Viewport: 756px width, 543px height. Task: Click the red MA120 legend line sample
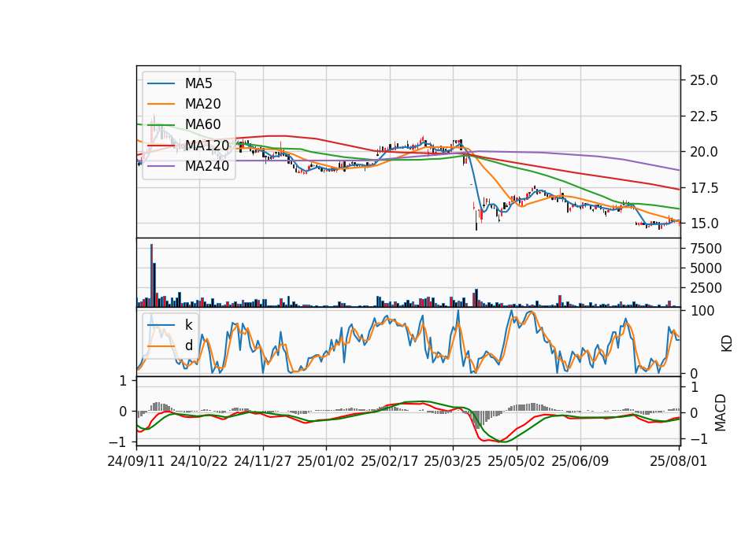[161, 146]
